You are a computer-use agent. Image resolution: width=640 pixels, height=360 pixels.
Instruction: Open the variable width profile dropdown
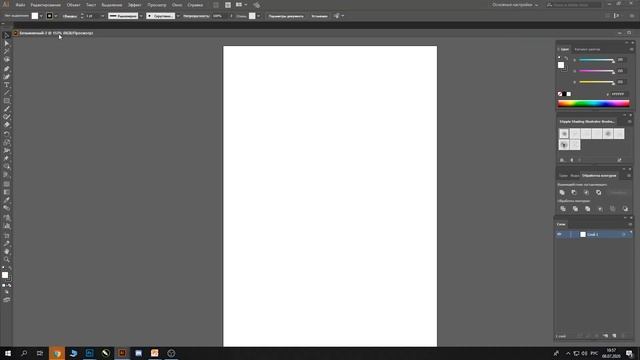(x=141, y=16)
